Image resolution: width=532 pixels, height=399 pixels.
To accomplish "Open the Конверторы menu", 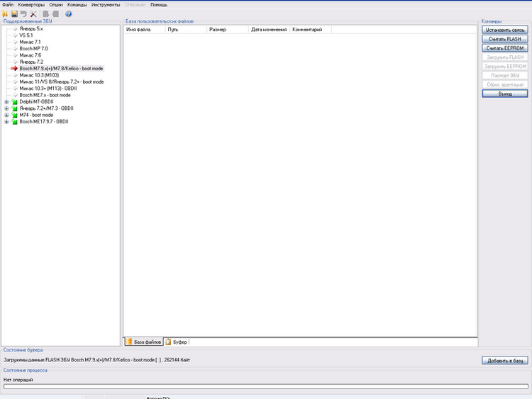I will click(31, 5).
